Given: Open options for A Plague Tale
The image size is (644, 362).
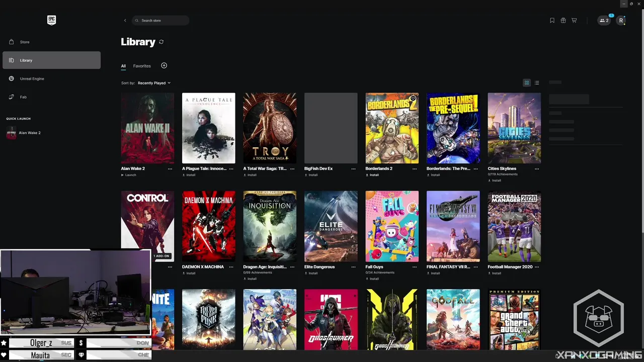Looking at the screenshot, I should (231, 169).
